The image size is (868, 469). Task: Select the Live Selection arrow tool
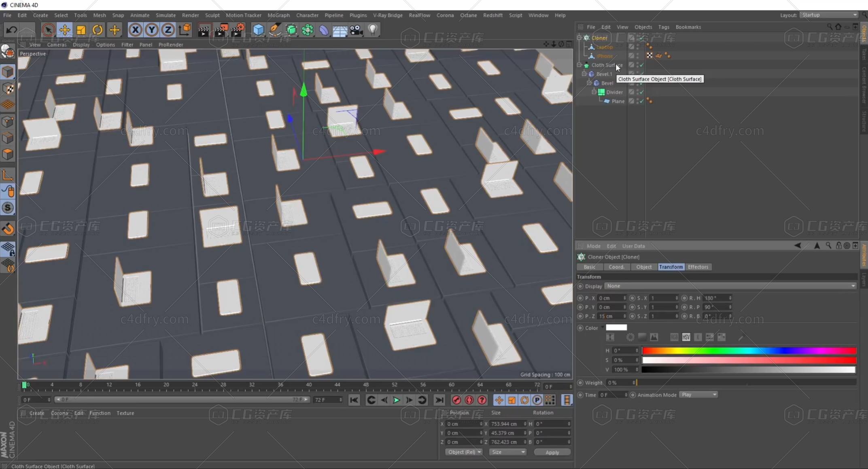click(x=48, y=30)
